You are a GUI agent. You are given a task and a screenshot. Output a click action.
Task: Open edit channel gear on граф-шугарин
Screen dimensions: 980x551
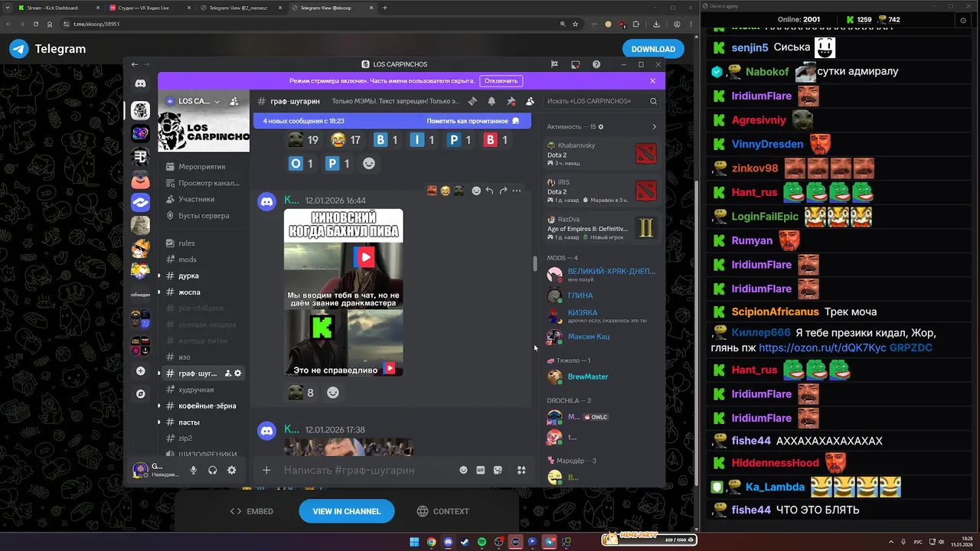point(238,373)
